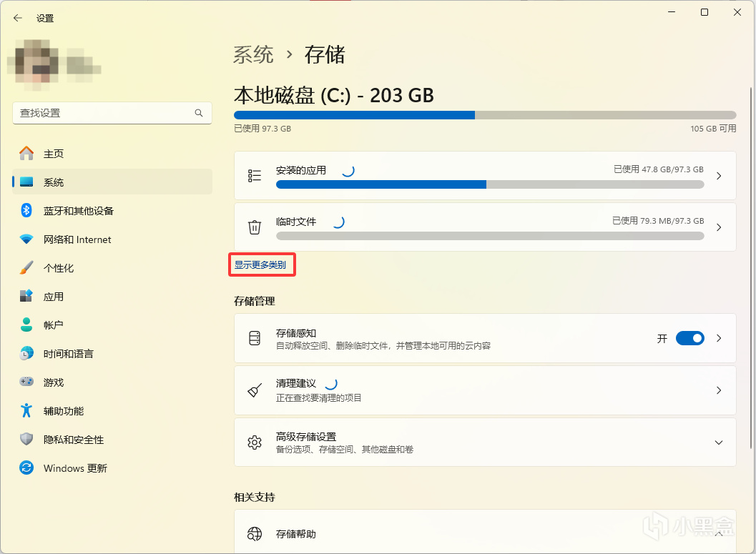Open installed apps details chevron
Image resolution: width=756 pixels, height=554 pixels.
(719, 176)
